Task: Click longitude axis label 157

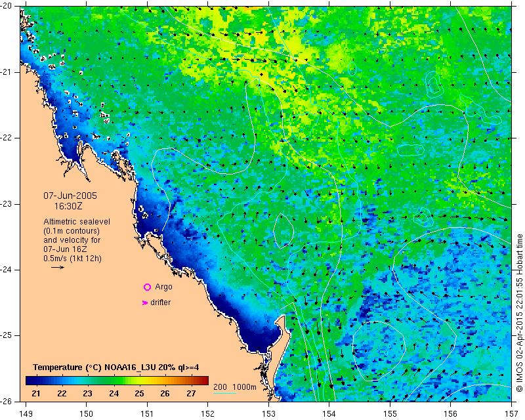Action: point(512,413)
